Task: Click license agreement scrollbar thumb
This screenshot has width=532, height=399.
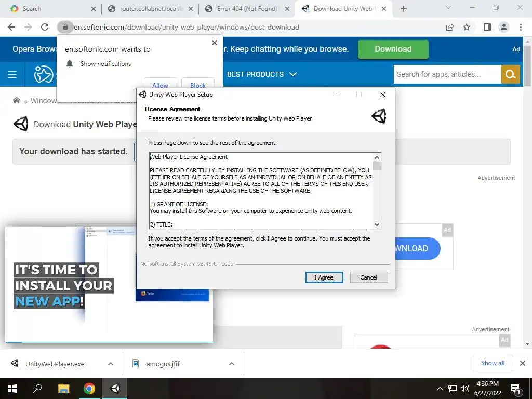Action: pos(377,166)
